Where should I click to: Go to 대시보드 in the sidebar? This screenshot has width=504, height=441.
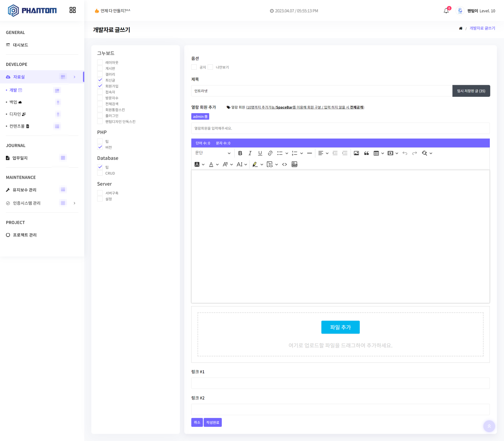[x=20, y=45]
